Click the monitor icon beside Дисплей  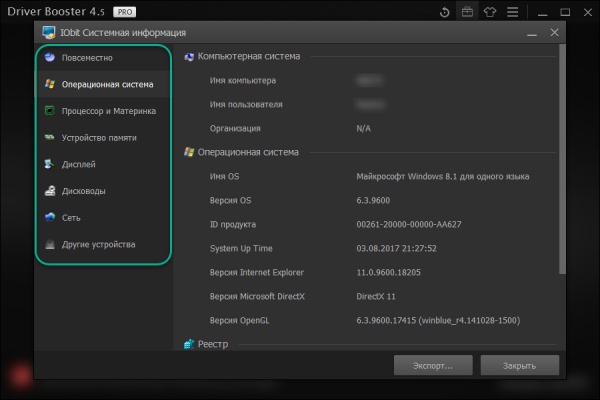[50, 164]
